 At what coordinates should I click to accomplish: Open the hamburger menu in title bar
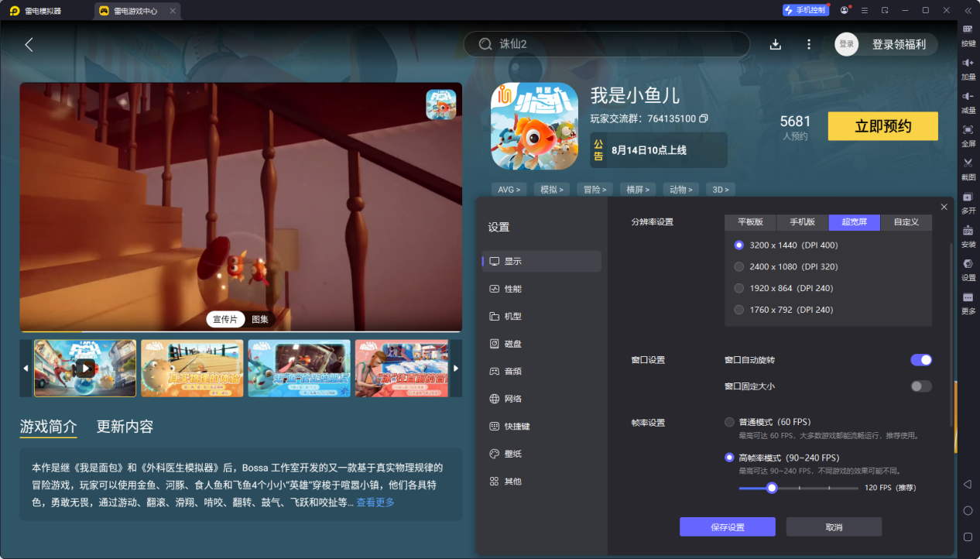(x=865, y=10)
